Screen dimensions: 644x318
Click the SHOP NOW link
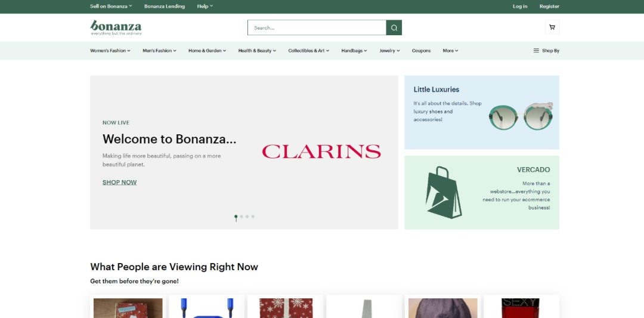pos(119,183)
